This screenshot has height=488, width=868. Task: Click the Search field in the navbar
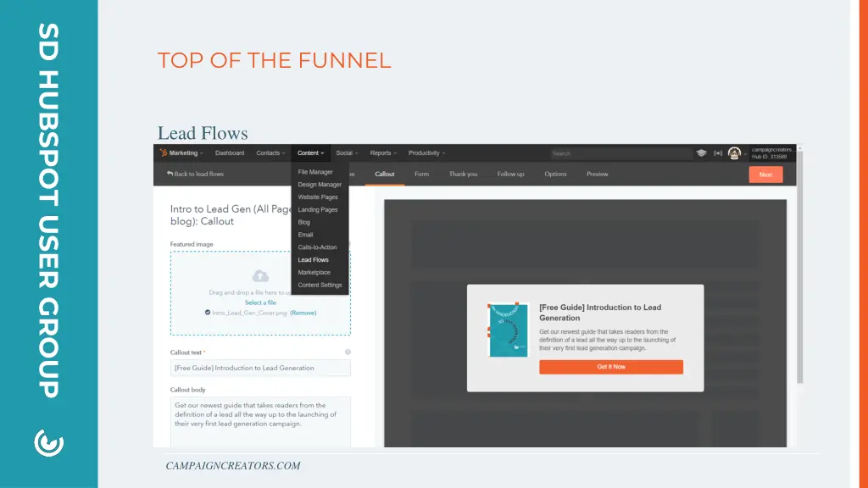coord(620,153)
